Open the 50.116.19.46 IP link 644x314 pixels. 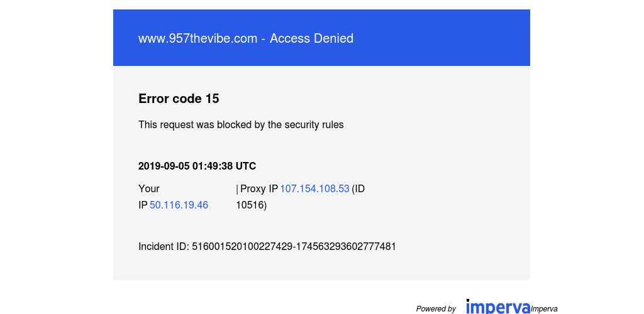[179, 205]
